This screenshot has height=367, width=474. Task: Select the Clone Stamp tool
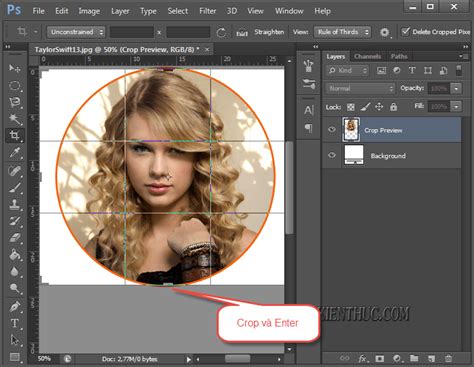point(14,204)
